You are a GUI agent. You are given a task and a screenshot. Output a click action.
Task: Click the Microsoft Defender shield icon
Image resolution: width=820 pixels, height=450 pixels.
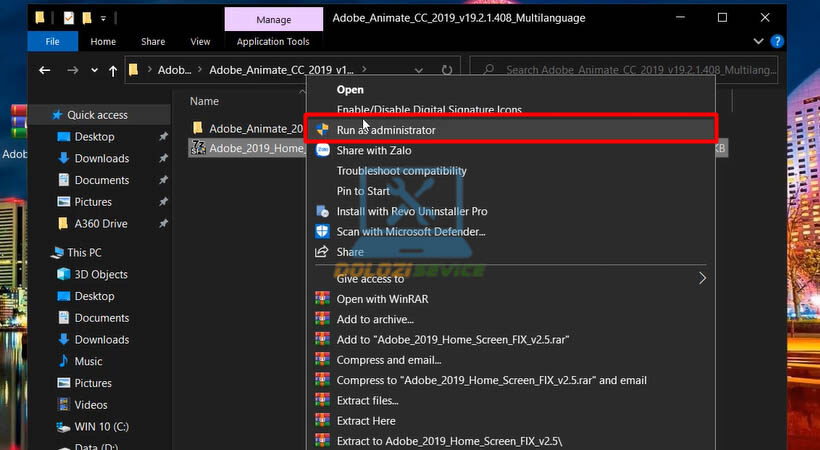[x=322, y=231]
